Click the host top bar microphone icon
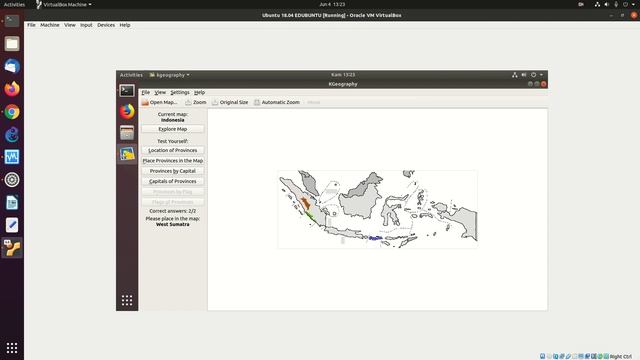This screenshot has width=640, height=360. 616,4
